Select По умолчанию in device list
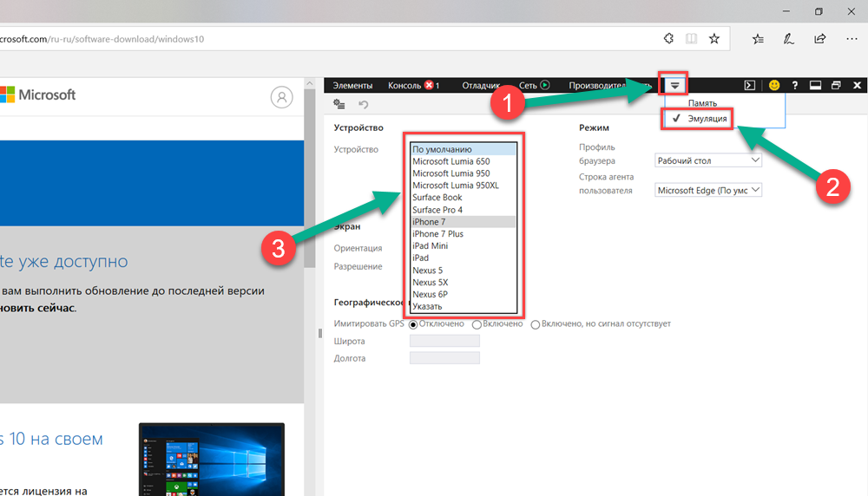Viewport: 868px width, 496px height. click(x=464, y=149)
